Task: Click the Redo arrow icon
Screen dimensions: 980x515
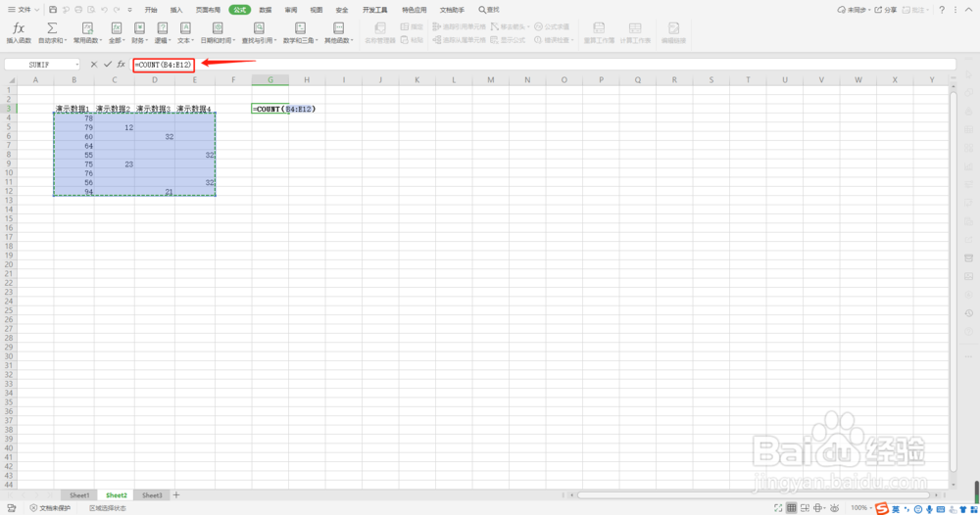Action: 117,10
